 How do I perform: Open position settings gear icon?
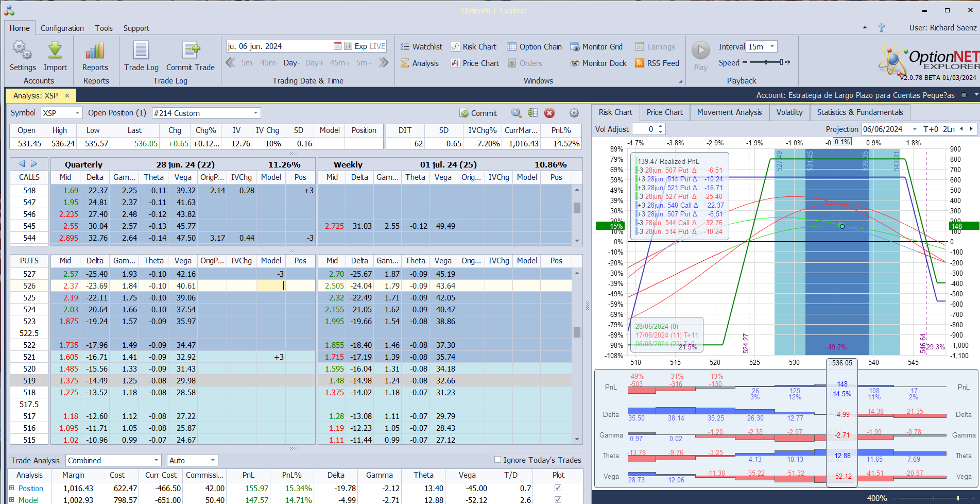[x=574, y=113]
